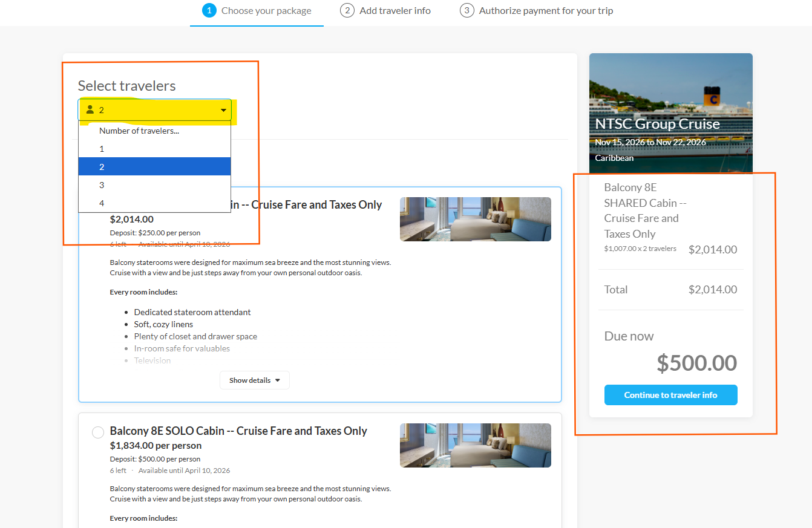Open the SHARED cabin stateroom photo
Viewport: 812px width, 528px height.
476,219
